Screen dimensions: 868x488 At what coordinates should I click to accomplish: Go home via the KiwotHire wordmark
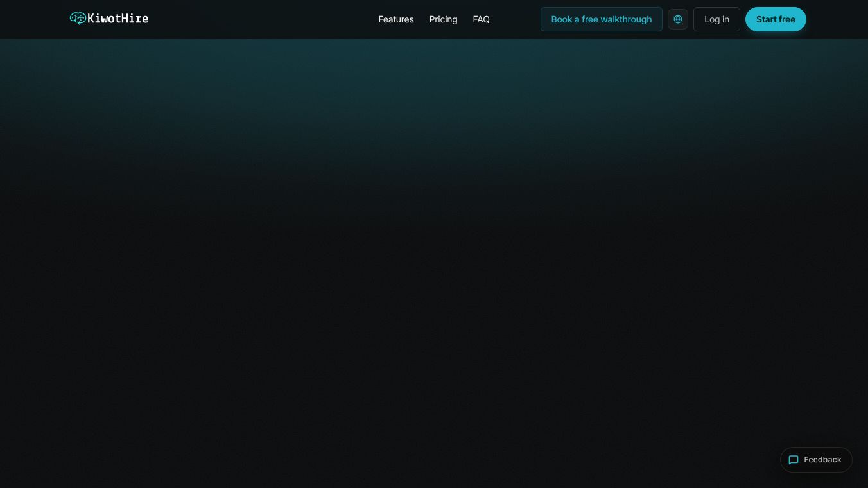point(117,19)
